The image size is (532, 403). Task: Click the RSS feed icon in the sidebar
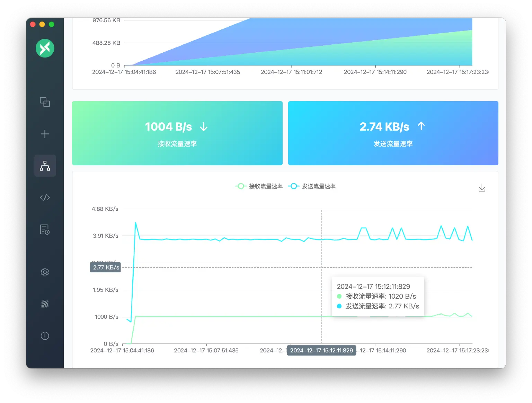(x=45, y=304)
